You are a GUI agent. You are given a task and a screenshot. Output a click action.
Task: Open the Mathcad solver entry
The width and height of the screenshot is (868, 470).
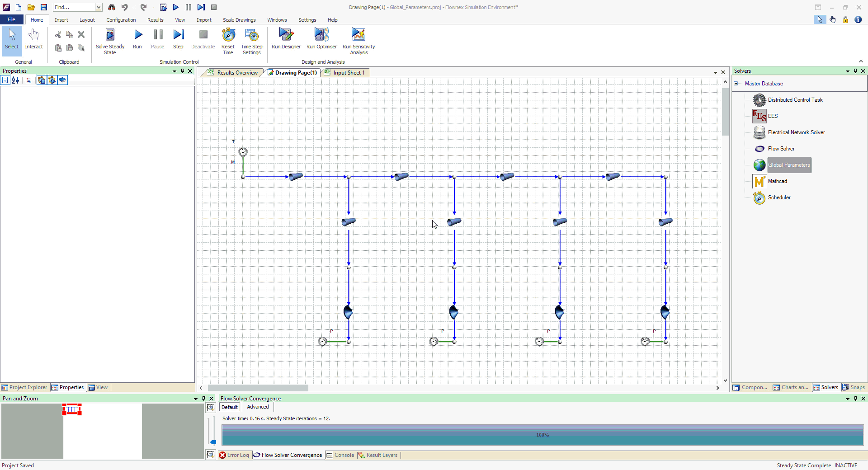pos(777,181)
